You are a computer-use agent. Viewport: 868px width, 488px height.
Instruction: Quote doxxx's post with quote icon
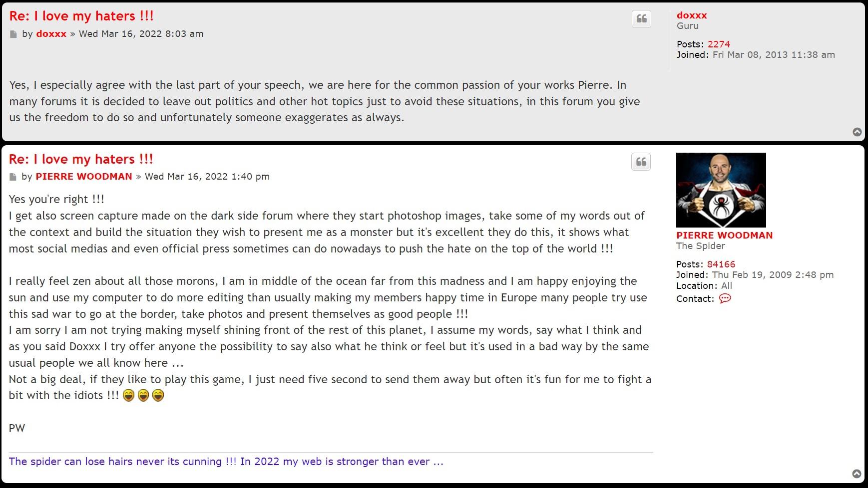point(642,19)
